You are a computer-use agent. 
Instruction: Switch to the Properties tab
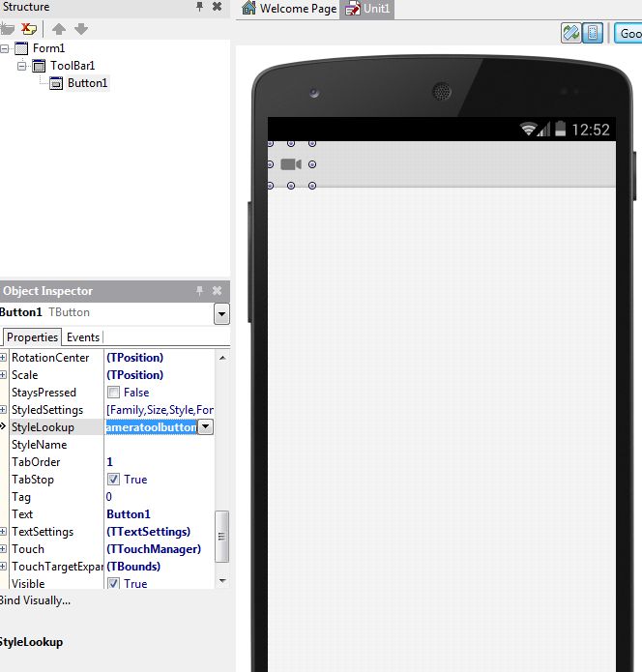[32, 337]
